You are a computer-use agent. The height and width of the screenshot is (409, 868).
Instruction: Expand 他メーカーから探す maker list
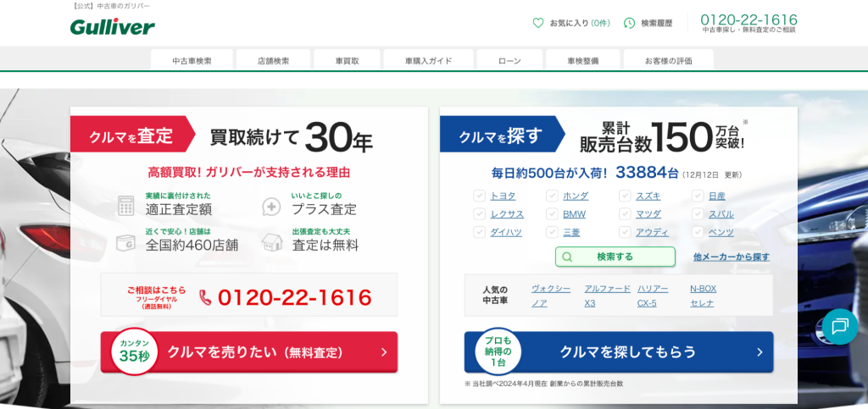point(731,257)
